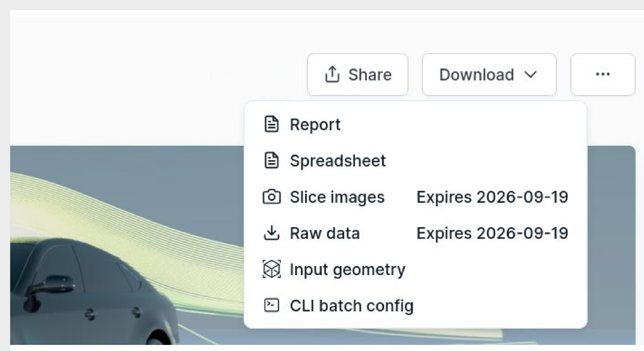Download the Raw data archive
This screenshot has width=644, height=351.
tap(325, 233)
